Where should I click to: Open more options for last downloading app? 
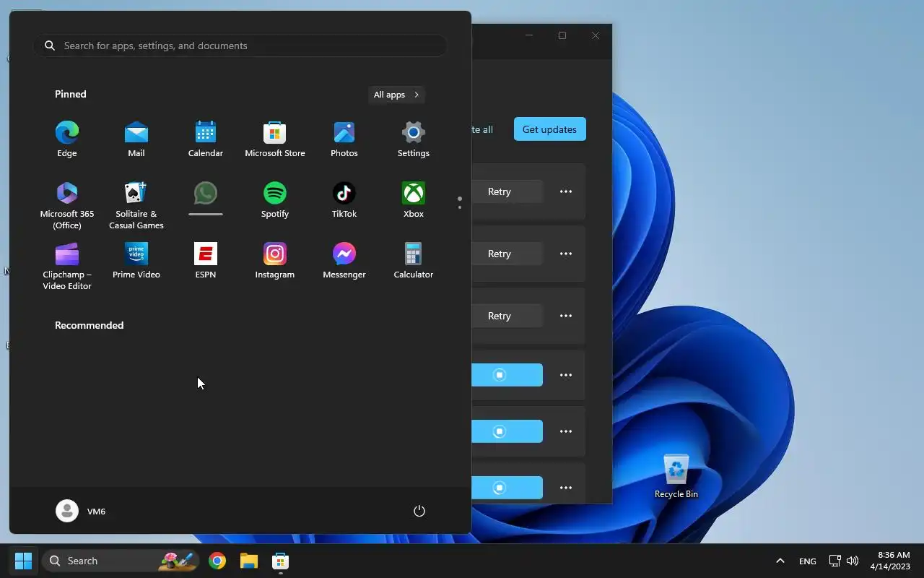(x=566, y=488)
